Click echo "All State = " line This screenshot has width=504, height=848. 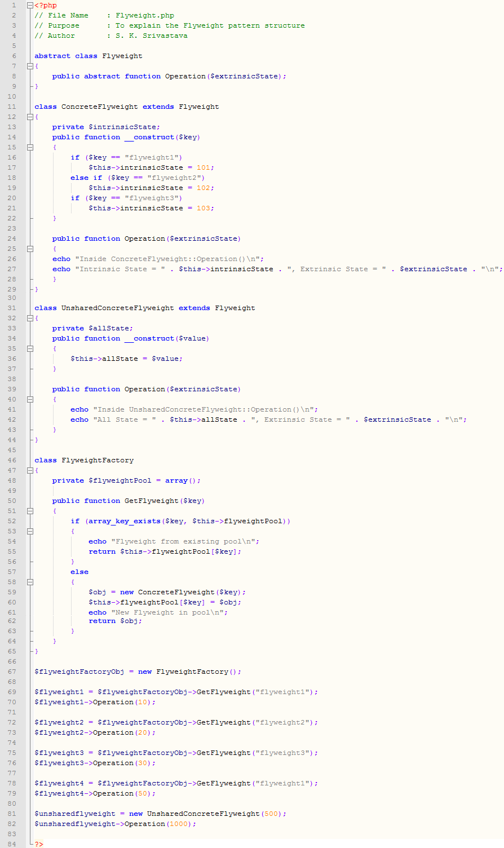point(269,419)
